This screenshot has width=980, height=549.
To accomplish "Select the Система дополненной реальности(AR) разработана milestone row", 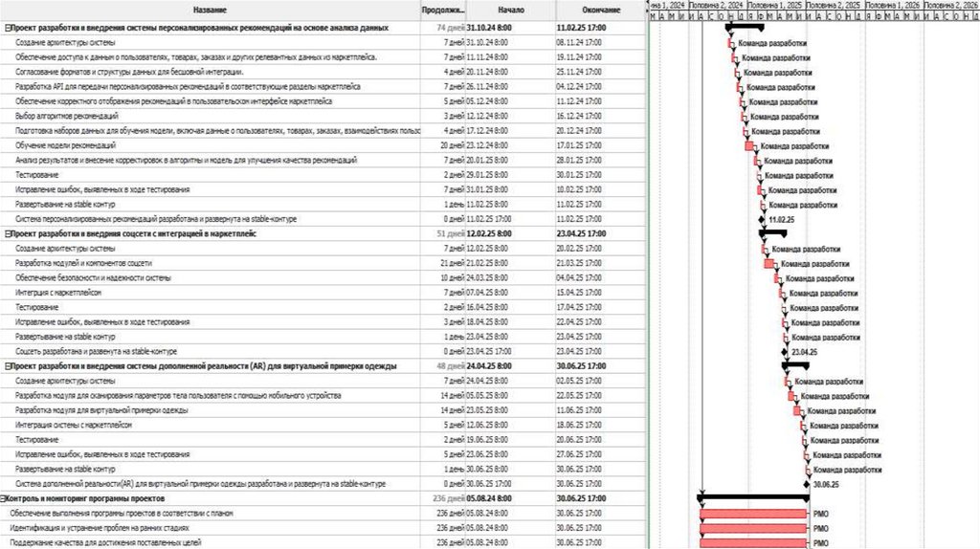I will tap(201, 484).
